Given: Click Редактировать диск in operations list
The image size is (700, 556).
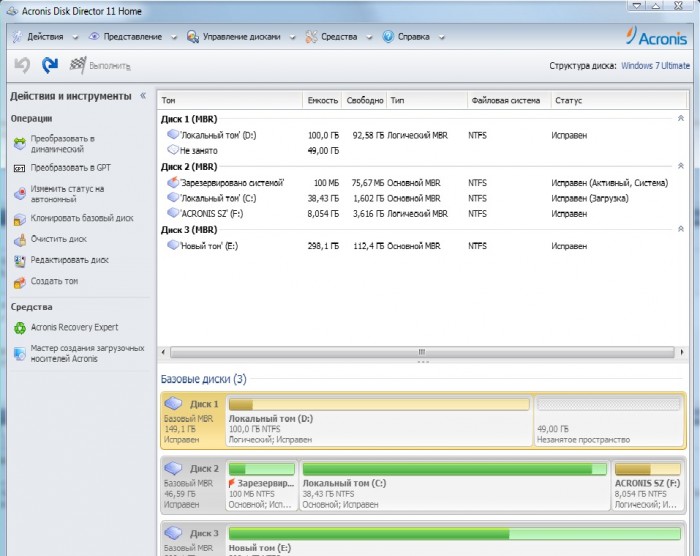Looking at the screenshot, I should pos(69,260).
